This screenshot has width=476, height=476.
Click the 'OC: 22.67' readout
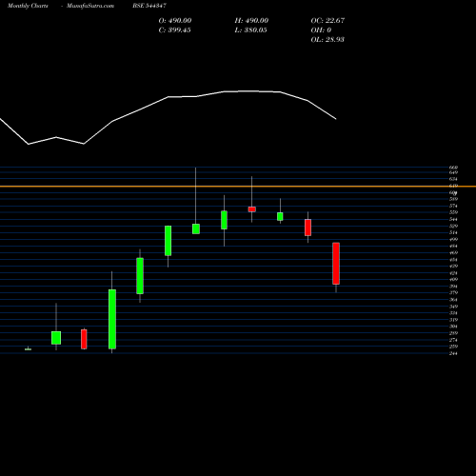327,21
